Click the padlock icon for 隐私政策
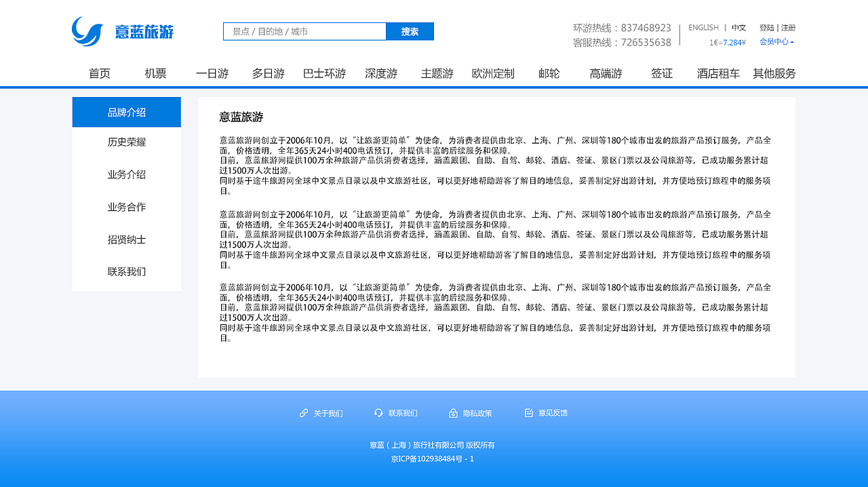Screen dimensions: 868x487 click(453, 412)
